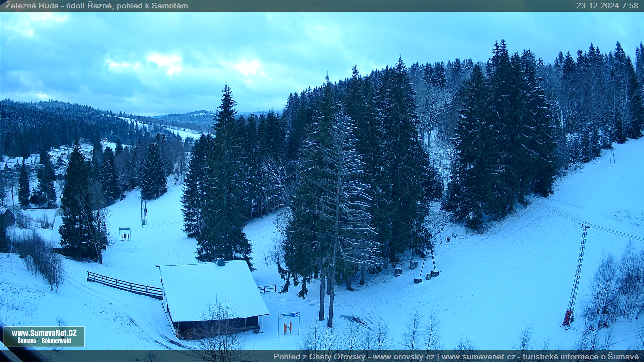Click the SumavaNet.CZ logo watermark
Viewport: 644px width, 362px height.
pyautogui.click(x=44, y=333)
